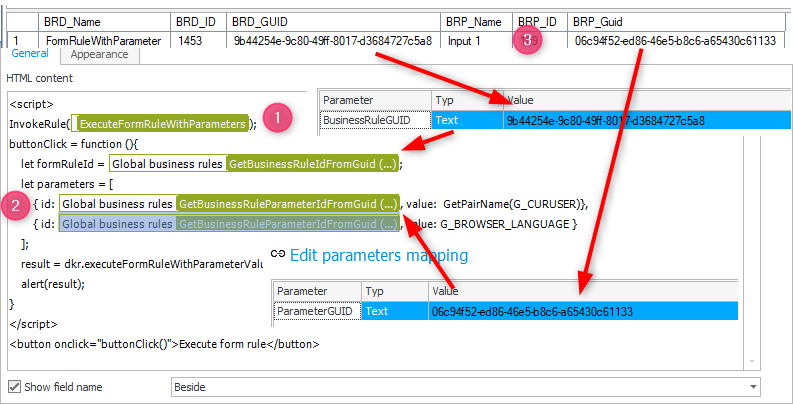Select the ExecuteFormRuleWithParameters rule tag
This screenshot has width=793, height=404.
[162, 124]
